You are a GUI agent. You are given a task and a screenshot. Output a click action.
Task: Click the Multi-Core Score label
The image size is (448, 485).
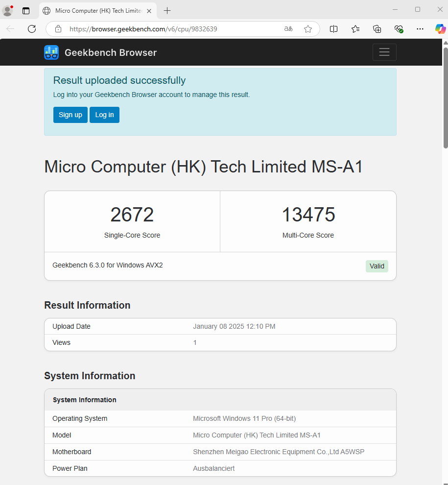(x=308, y=235)
